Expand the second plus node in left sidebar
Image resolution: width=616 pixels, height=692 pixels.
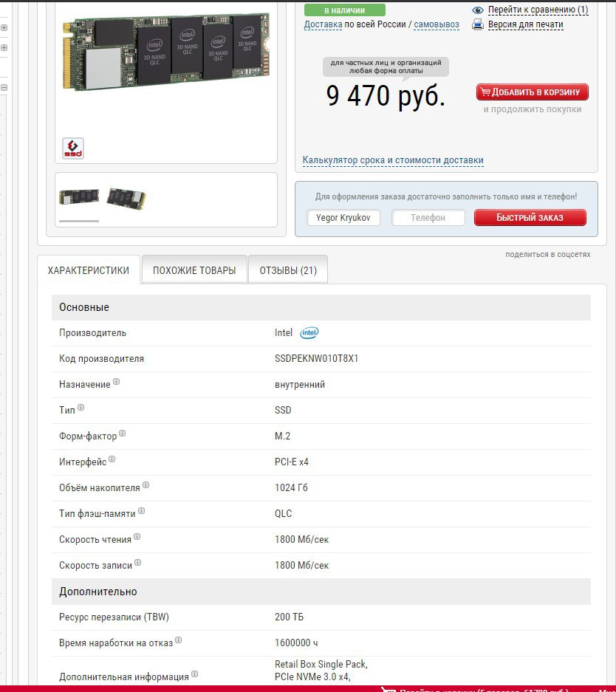(4, 48)
